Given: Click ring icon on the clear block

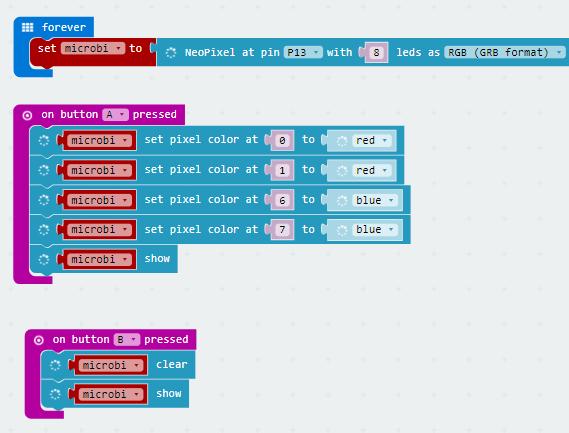Looking at the screenshot, I should pos(55,365).
